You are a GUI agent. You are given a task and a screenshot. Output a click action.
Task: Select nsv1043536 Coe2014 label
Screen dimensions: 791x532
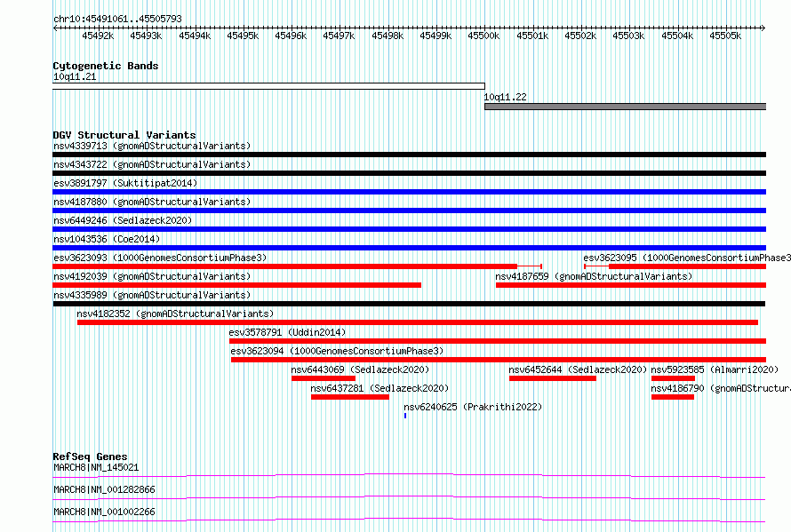[x=107, y=240]
